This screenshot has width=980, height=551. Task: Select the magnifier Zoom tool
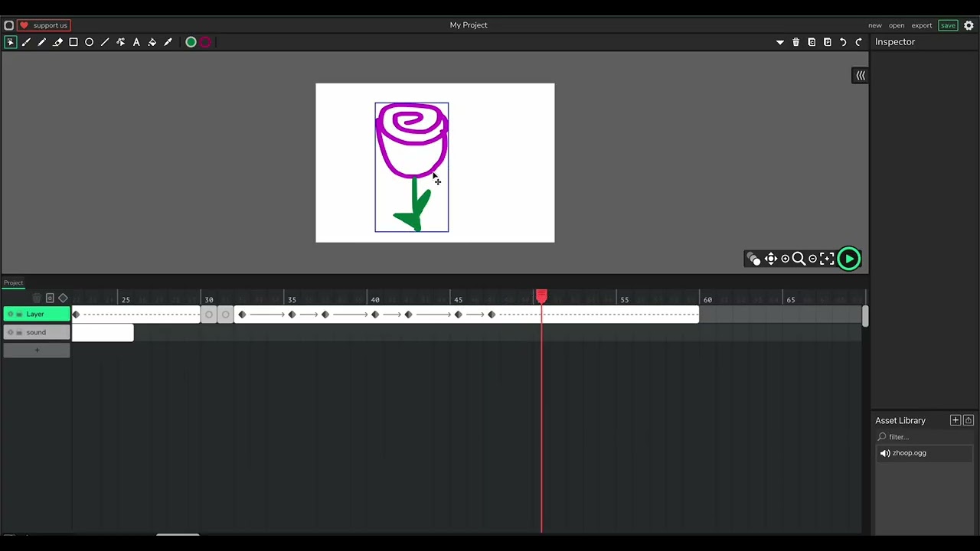(799, 259)
